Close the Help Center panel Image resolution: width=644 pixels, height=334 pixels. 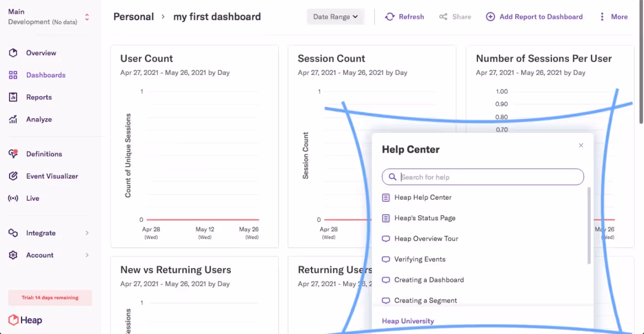581,145
